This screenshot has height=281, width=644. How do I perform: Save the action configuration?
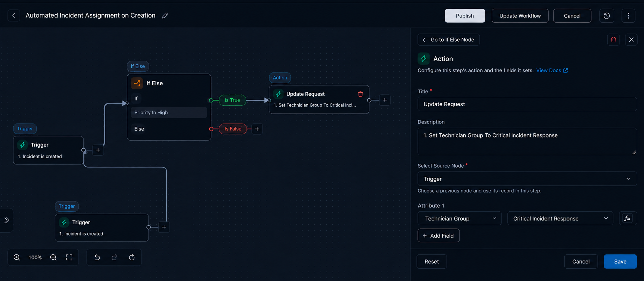coord(620,261)
